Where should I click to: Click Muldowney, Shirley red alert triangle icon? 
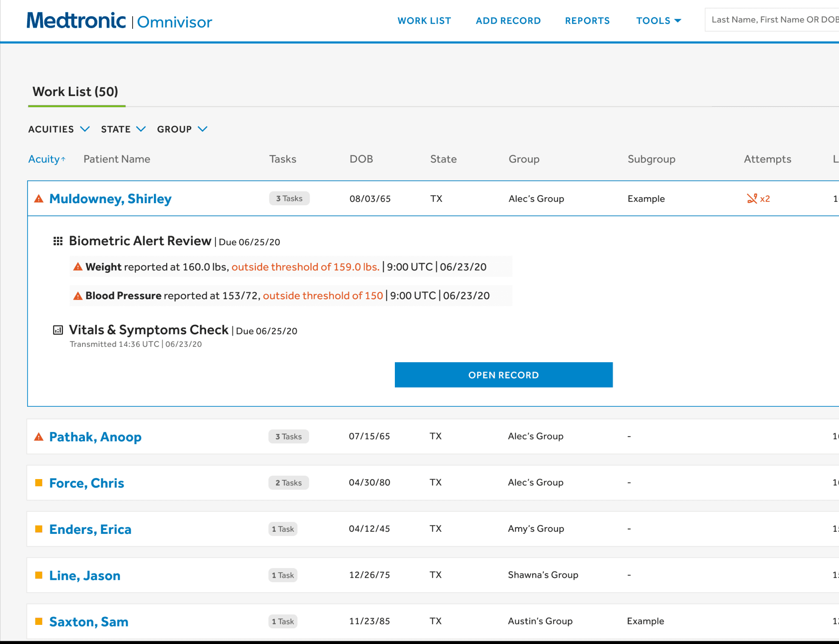pyautogui.click(x=39, y=199)
